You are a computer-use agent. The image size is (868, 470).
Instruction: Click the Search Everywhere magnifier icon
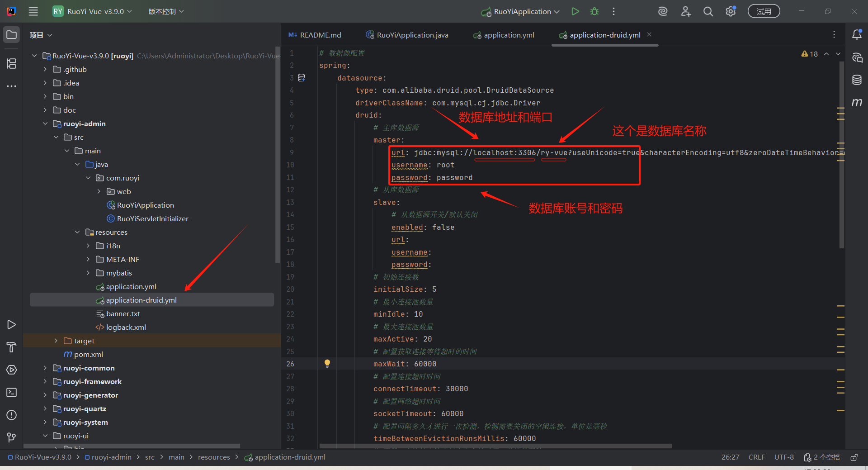click(x=708, y=11)
